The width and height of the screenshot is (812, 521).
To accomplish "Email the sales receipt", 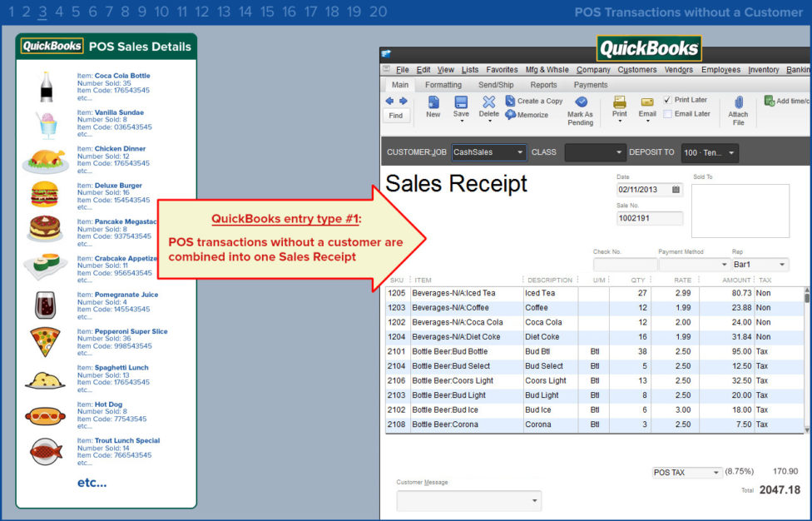I will click(x=647, y=107).
